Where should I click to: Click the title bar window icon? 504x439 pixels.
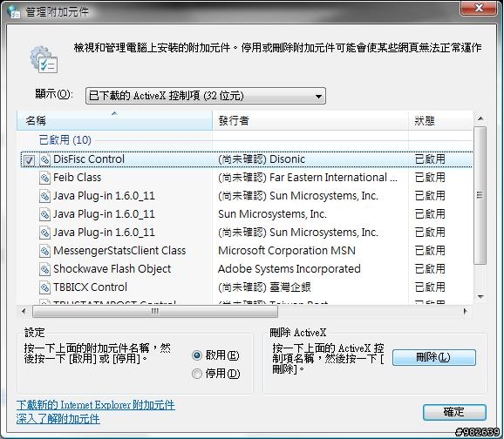click(13, 11)
